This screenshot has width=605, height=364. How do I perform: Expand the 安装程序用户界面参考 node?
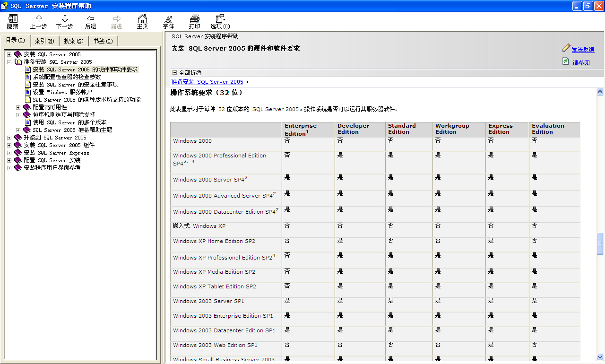click(x=9, y=168)
